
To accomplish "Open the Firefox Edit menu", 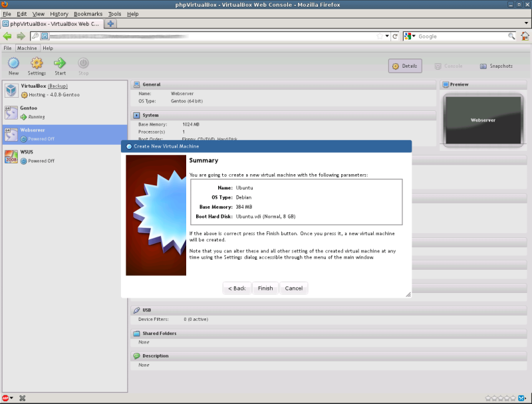I will click(22, 14).
